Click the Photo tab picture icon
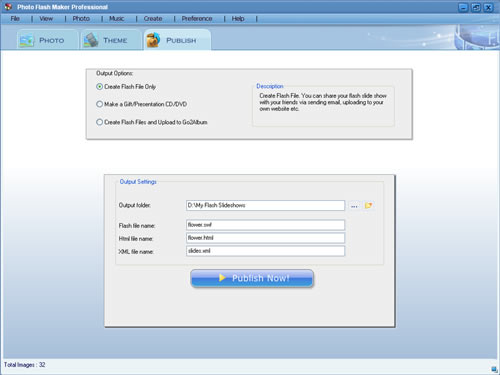 (27, 41)
